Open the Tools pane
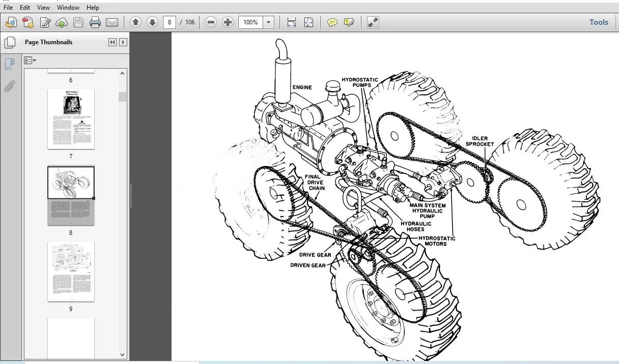Viewport: 619px width, 364px height. (599, 22)
